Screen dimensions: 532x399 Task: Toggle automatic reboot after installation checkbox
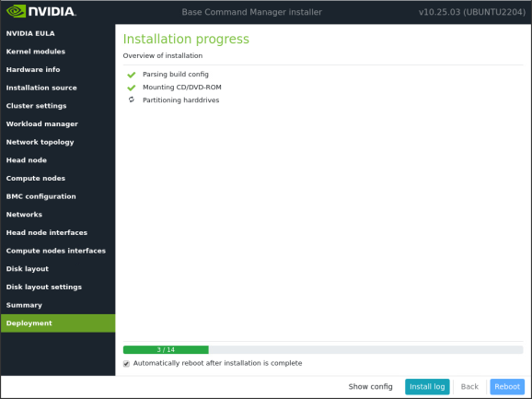(126, 364)
